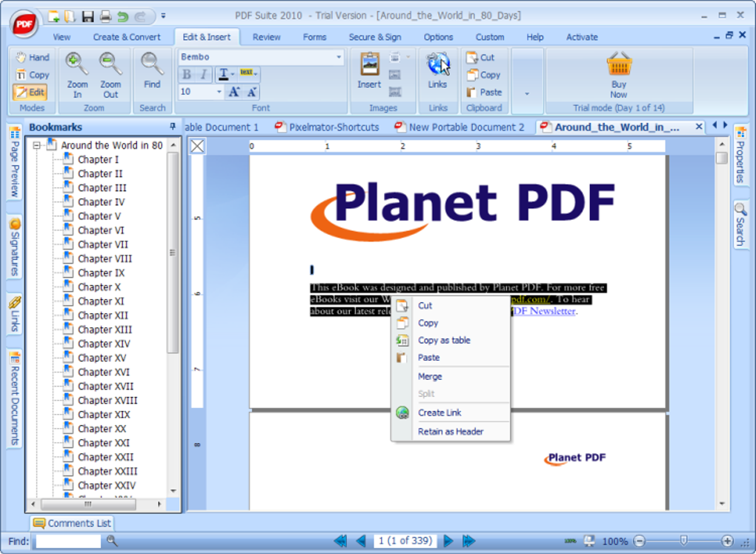Select the Chapter XXIV bookmark
Viewport: 756px width, 554px height.
[x=107, y=486]
